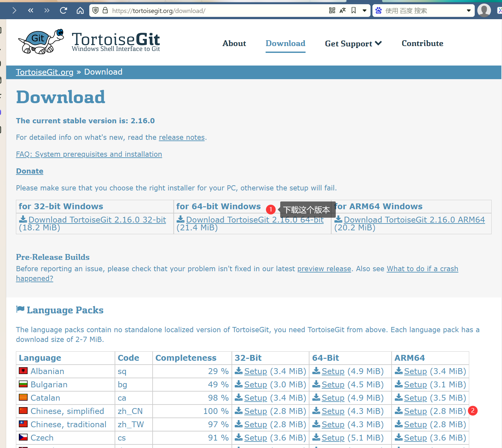Open the About navigation tab
Image resolution: width=502 pixels, height=448 pixels.
pyautogui.click(x=234, y=43)
